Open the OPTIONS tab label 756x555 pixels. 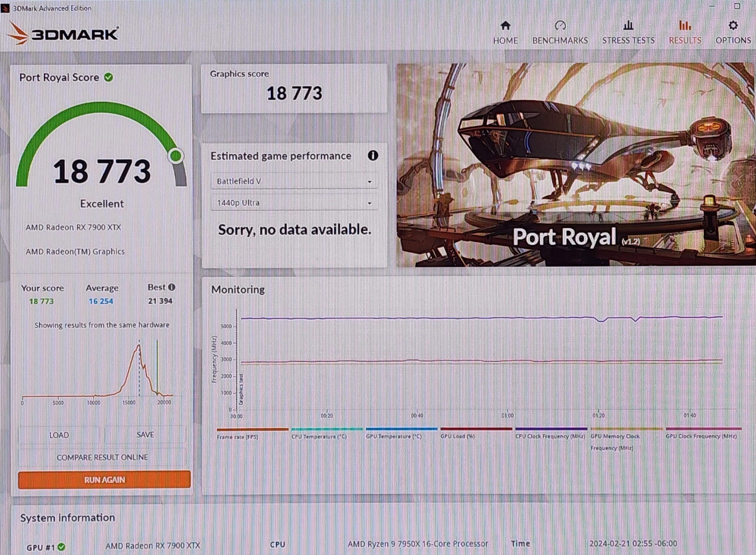tap(733, 41)
